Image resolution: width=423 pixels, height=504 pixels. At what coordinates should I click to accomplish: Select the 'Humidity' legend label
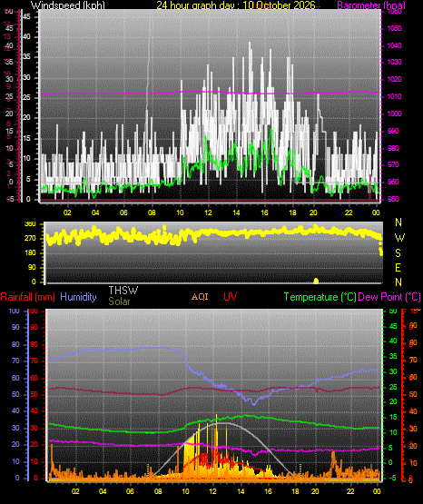78,297
